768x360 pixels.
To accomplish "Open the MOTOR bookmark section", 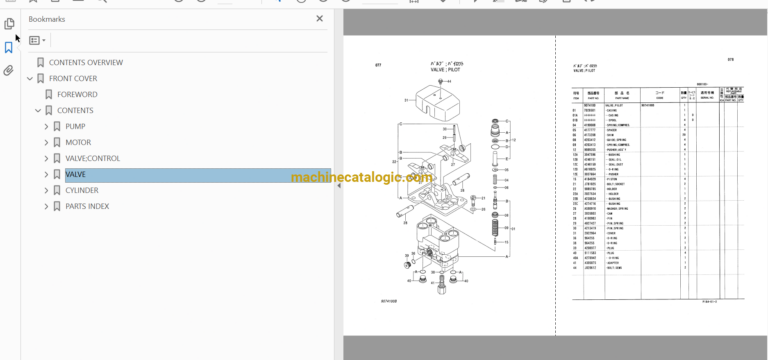I will (78, 143).
